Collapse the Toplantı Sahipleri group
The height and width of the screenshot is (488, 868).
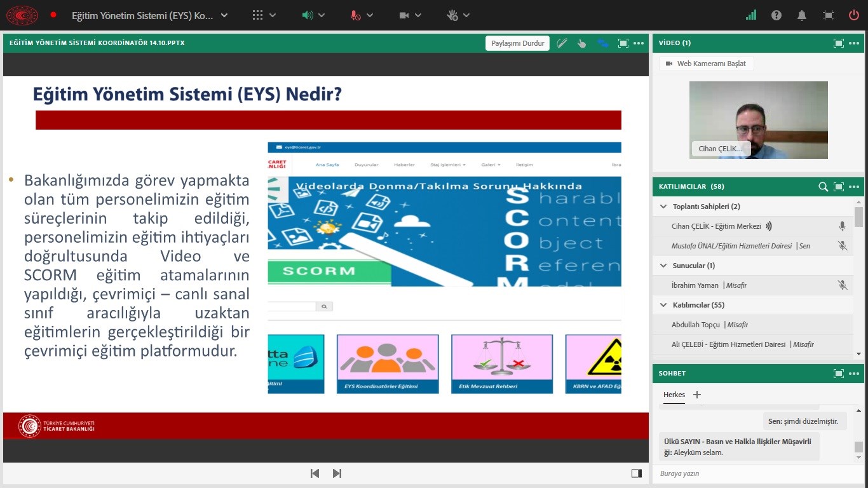[664, 207]
